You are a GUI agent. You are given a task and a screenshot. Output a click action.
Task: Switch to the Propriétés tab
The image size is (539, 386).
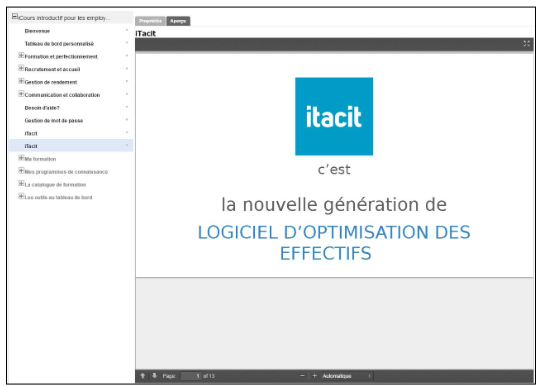pyautogui.click(x=151, y=21)
